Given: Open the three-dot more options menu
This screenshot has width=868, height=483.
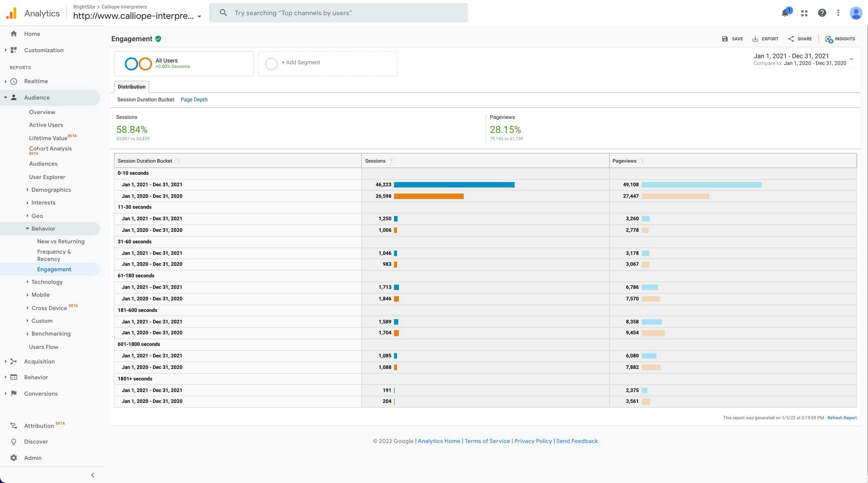Looking at the screenshot, I should click(x=838, y=13).
